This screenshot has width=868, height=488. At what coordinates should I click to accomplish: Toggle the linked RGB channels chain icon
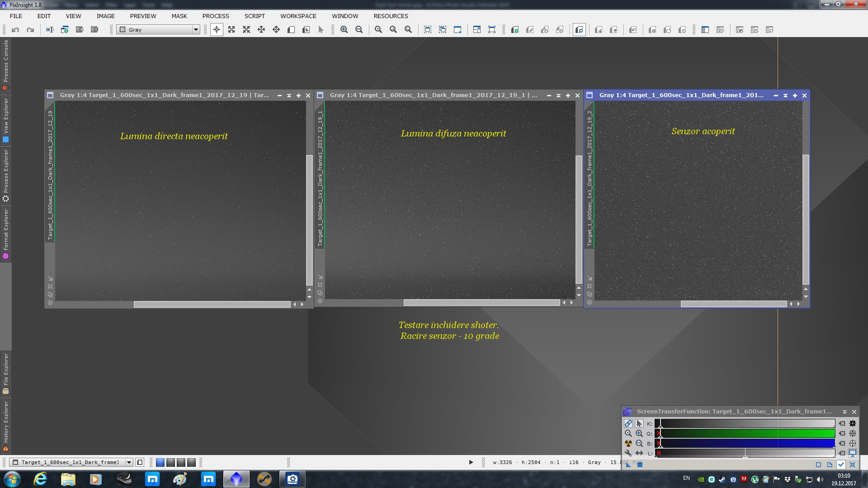(628, 424)
